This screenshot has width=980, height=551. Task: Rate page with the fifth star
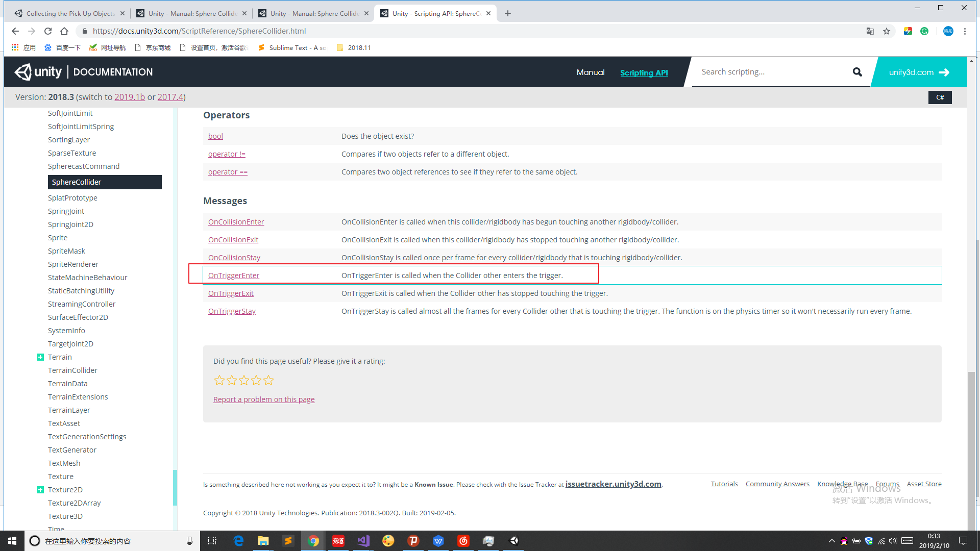268,380
